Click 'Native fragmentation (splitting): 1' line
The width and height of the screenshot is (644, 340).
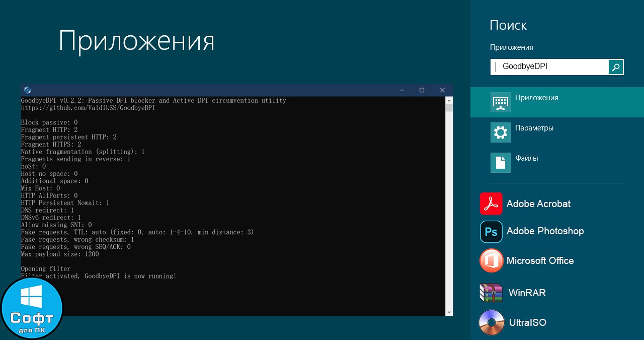tap(83, 152)
